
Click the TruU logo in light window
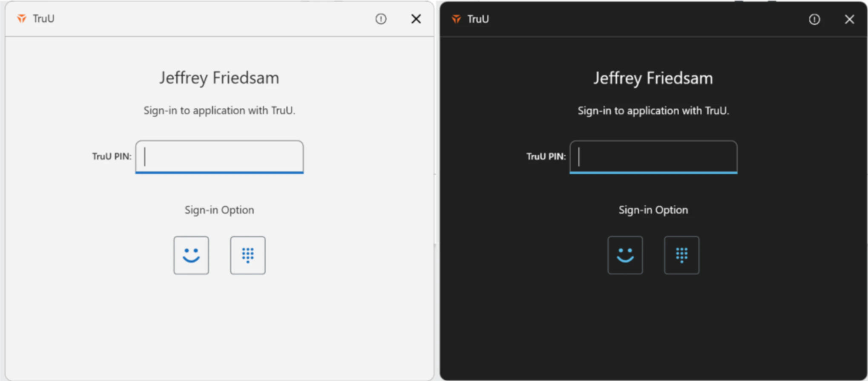tap(21, 19)
